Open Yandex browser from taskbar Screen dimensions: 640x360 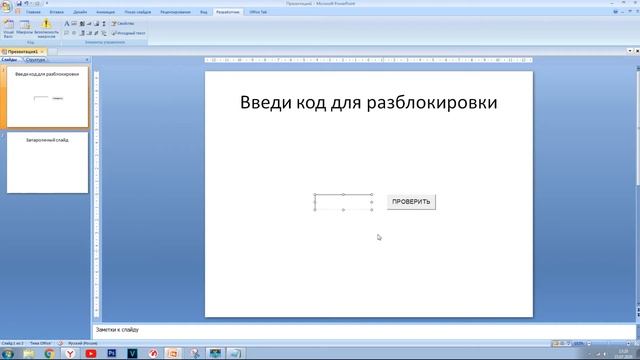[x=71, y=353]
